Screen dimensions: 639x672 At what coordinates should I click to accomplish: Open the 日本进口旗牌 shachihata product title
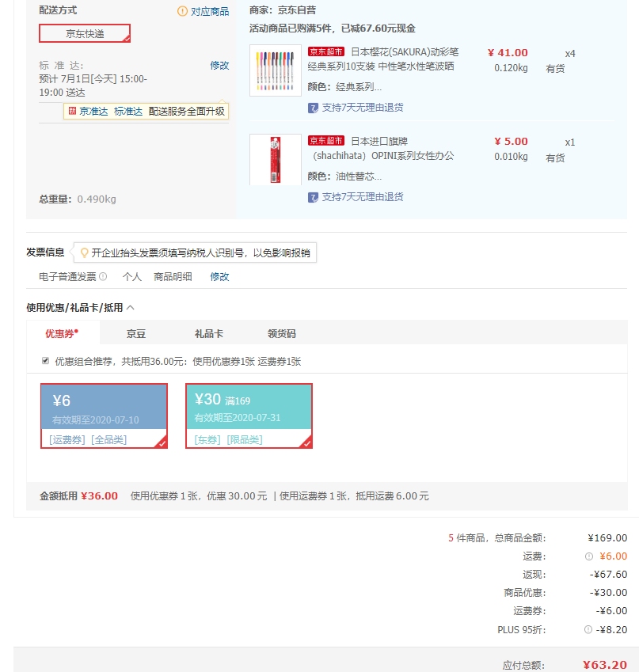coord(381,148)
